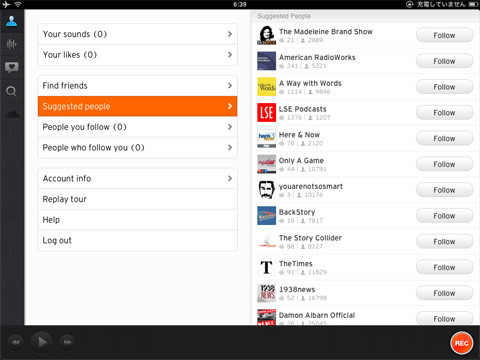The image size is (480, 360).
Task: Open the activity heart speech-bubble icon
Action: [x=11, y=67]
